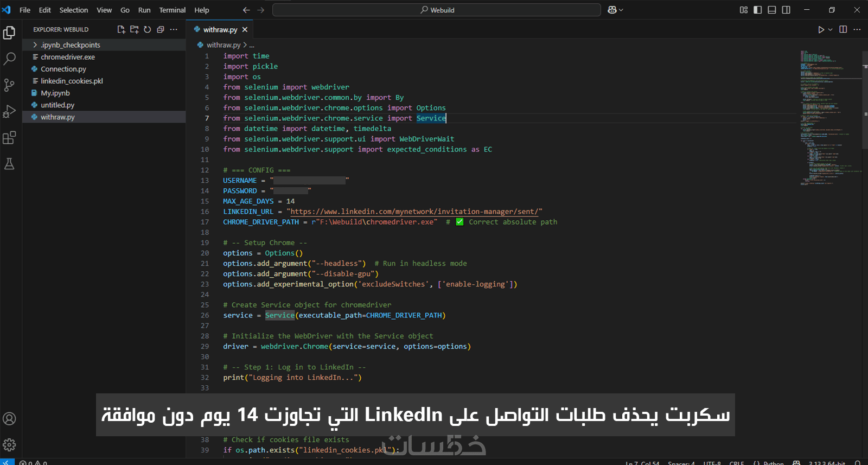This screenshot has height=465, width=868.
Task: Toggle the secondary side bar
Action: [786, 10]
